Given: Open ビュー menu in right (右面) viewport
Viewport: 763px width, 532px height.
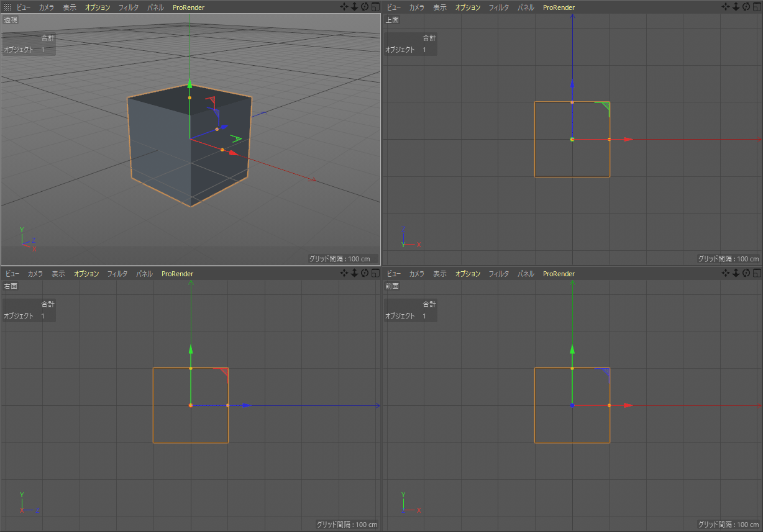Looking at the screenshot, I should pyautogui.click(x=12, y=274).
